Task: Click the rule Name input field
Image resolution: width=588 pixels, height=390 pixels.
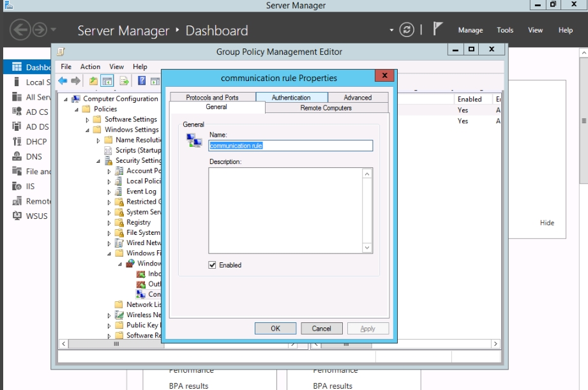Action: [x=290, y=146]
